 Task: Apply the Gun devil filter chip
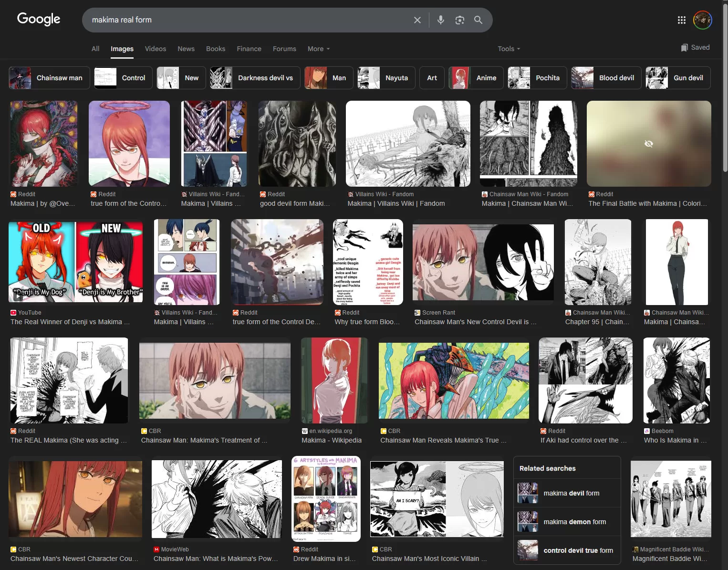[677, 78]
